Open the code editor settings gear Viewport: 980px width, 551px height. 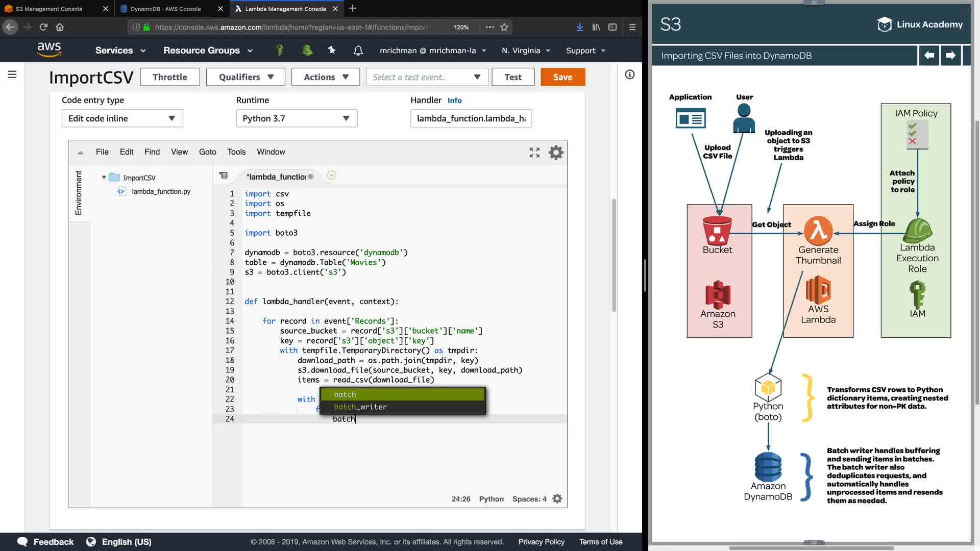(555, 152)
